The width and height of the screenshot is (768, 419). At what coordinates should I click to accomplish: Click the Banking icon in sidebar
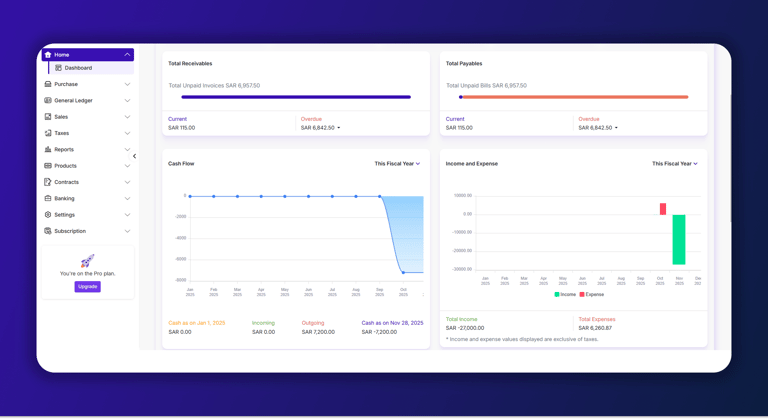pos(48,198)
